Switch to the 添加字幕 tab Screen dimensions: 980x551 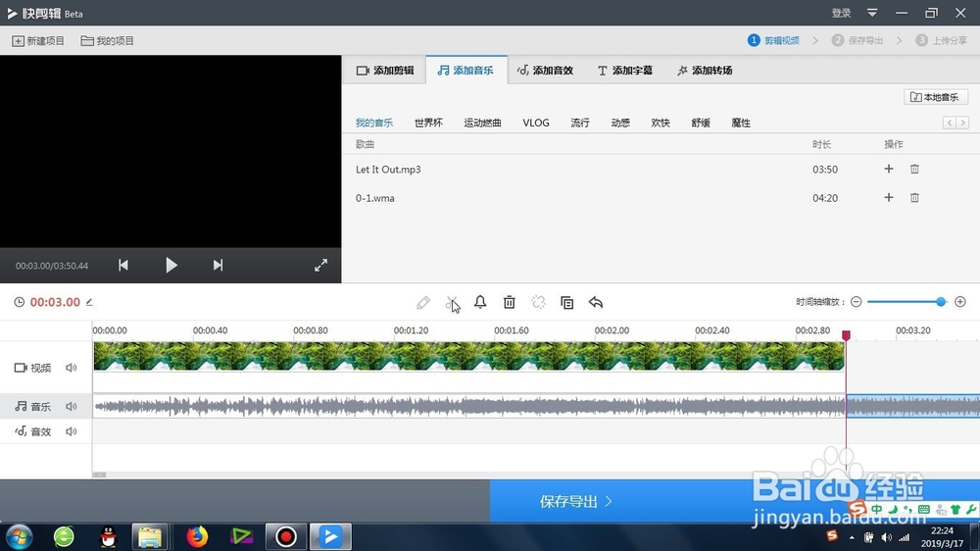624,70
